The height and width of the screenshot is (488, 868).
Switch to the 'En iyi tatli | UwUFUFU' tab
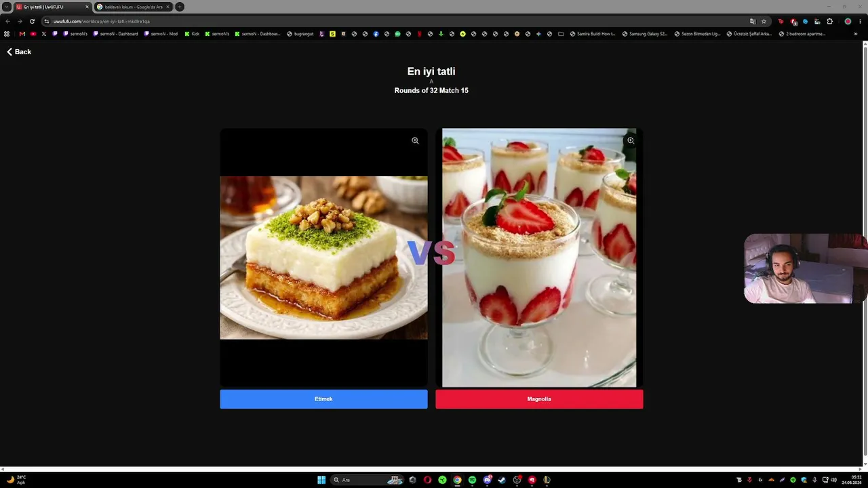(x=53, y=7)
